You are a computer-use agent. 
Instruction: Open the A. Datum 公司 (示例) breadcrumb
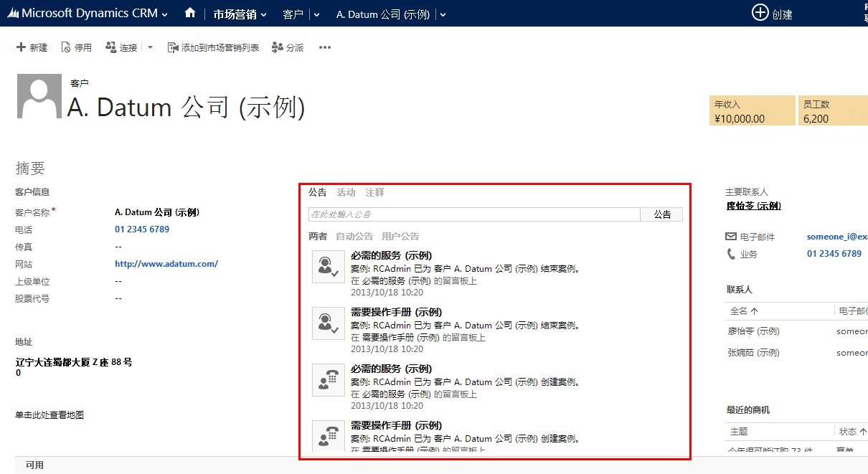tap(383, 14)
